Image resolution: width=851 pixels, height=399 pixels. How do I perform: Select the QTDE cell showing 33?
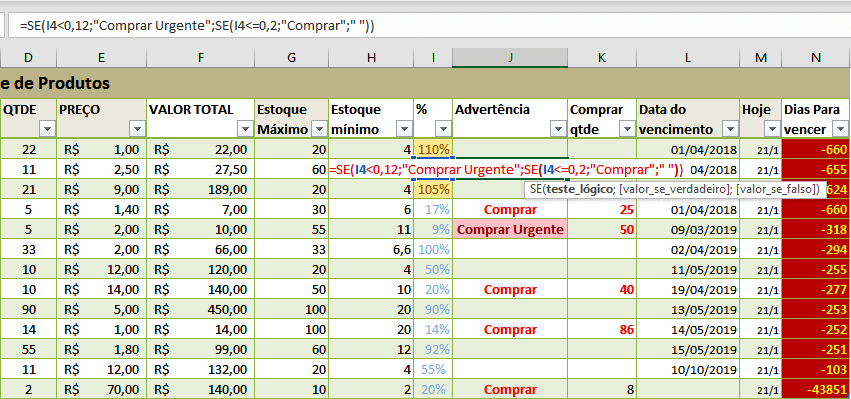tap(28, 250)
